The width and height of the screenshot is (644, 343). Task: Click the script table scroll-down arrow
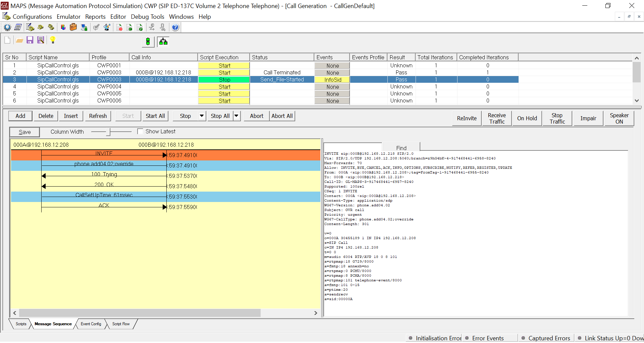(x=637, y=100)
